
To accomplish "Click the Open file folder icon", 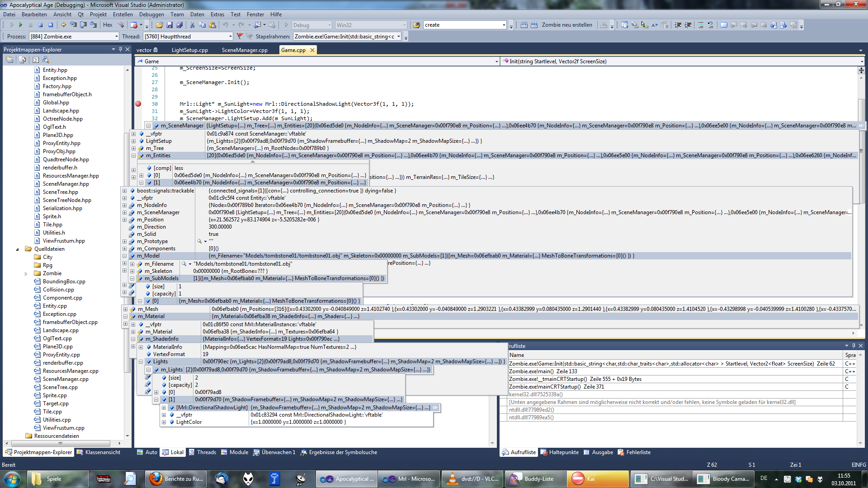I will click(x=160, y=25).
